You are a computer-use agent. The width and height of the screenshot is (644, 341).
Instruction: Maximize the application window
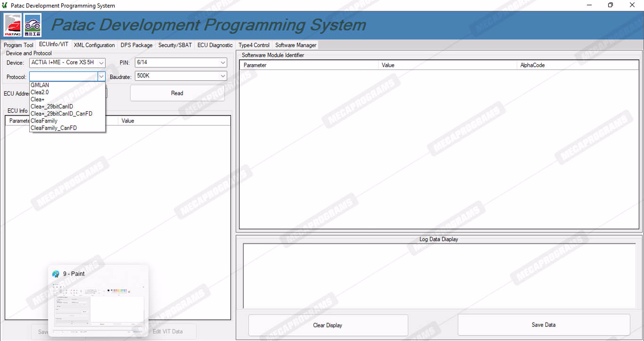[x=611, y=5]
